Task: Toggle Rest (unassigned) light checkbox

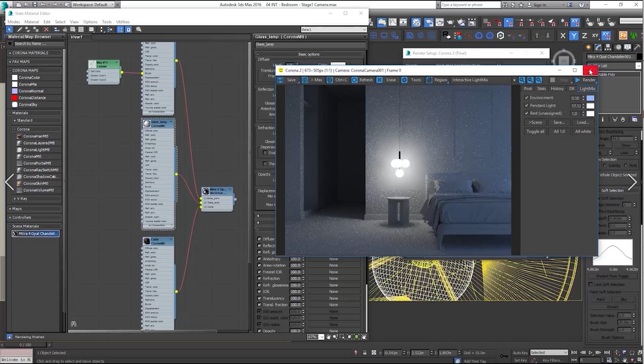Action: (x=527, y=113)
